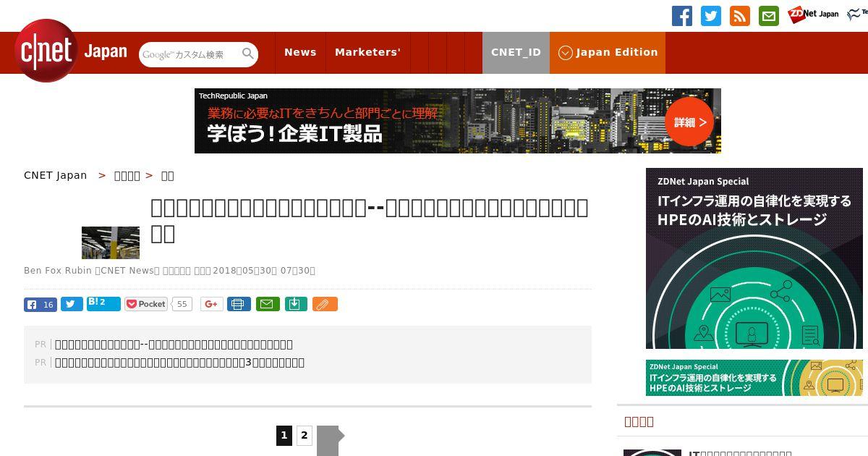Print the article via printer icon

pyautogui.click(x=239, y=304)
